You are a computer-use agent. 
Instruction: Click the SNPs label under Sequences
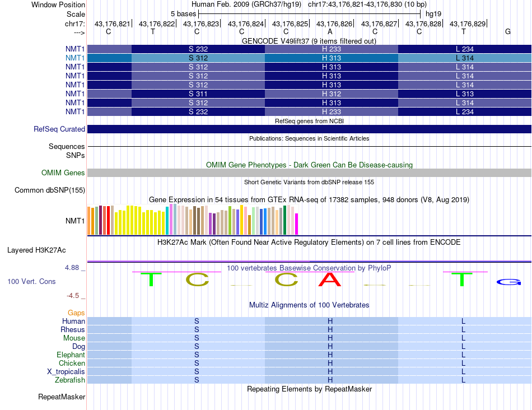coord(76,155)
